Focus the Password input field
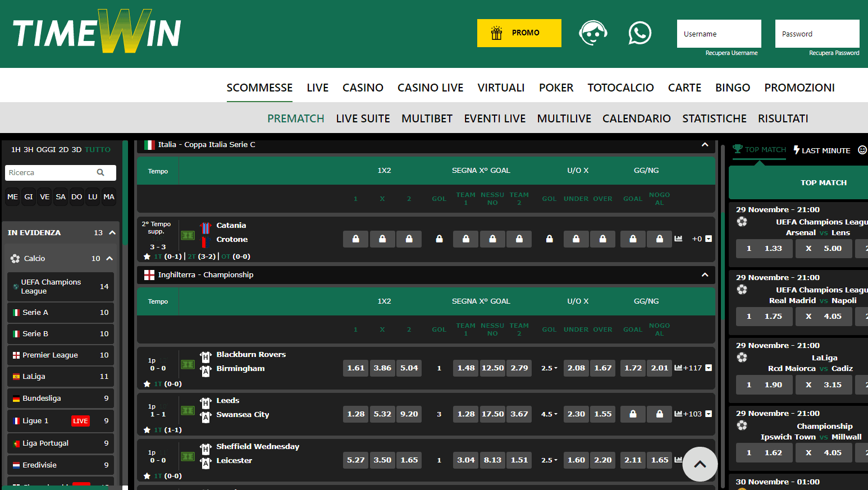The width and height of the screenshot is (868, 490). [817, 34]
